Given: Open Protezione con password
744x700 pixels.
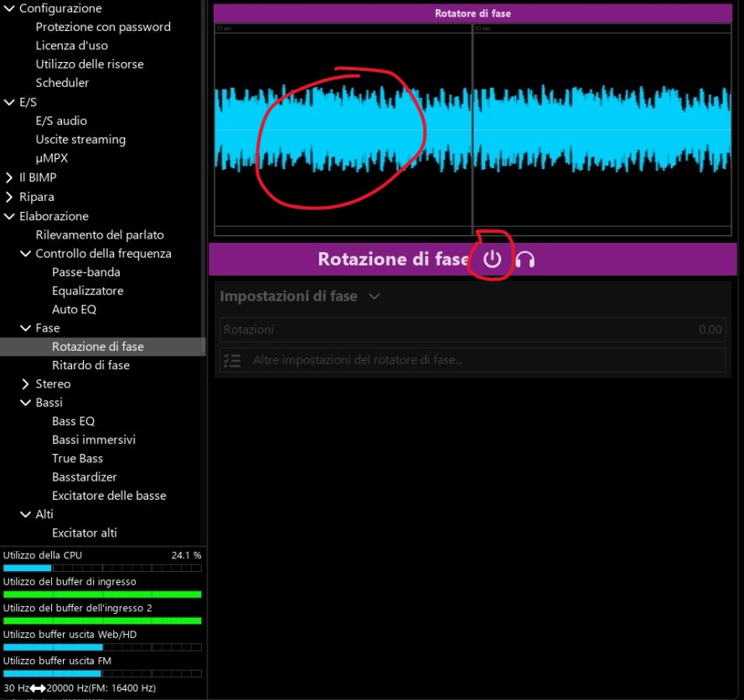Looking at the screenshot, I should pyautogui.click(x=103, y=27).
